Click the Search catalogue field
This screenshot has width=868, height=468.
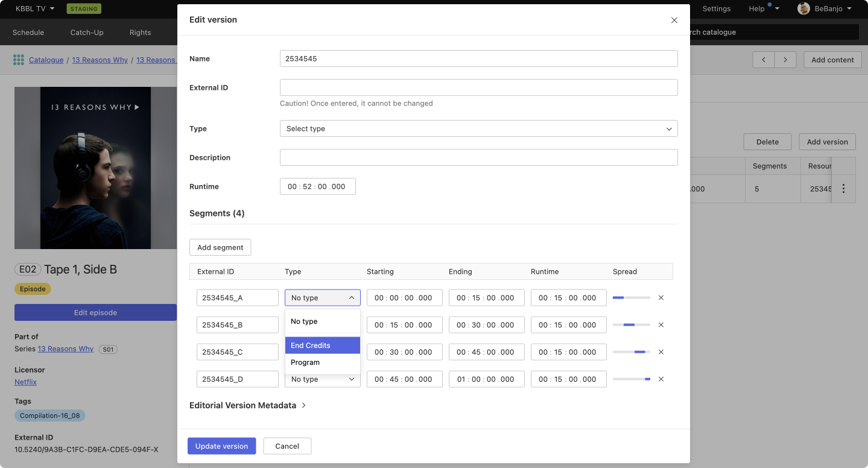(774, 32)
